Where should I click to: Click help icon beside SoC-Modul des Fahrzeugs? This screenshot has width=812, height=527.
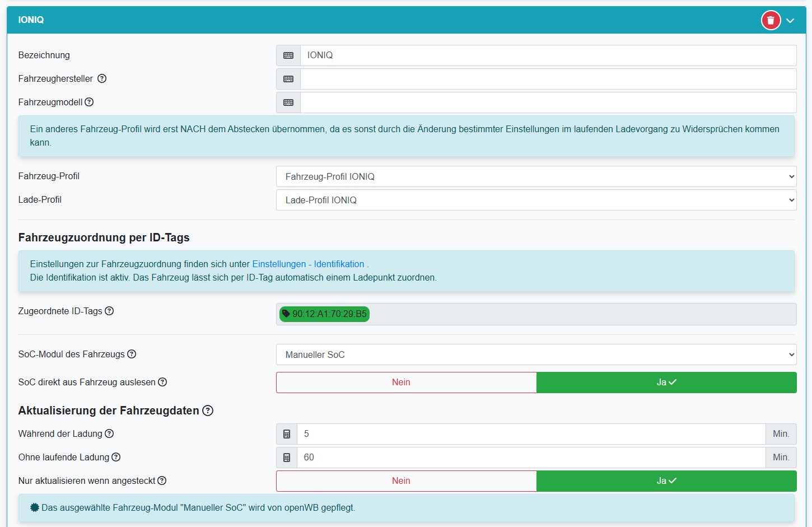132,354
